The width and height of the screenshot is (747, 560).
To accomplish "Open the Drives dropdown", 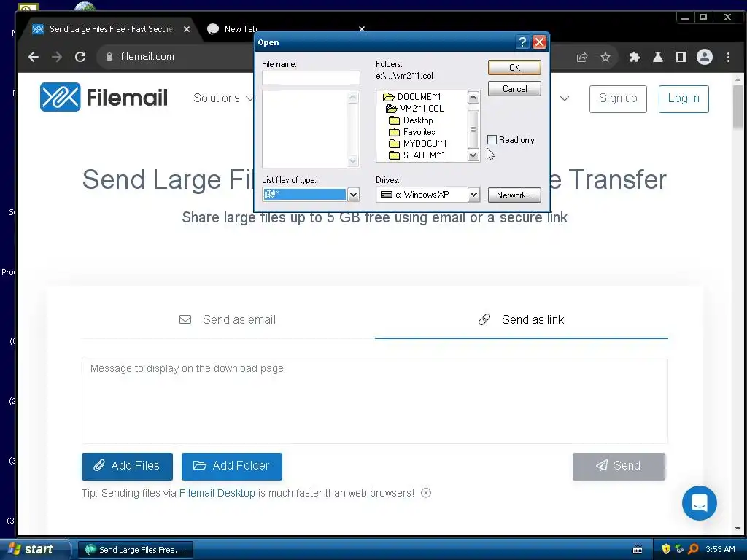I will pos(473,194).
